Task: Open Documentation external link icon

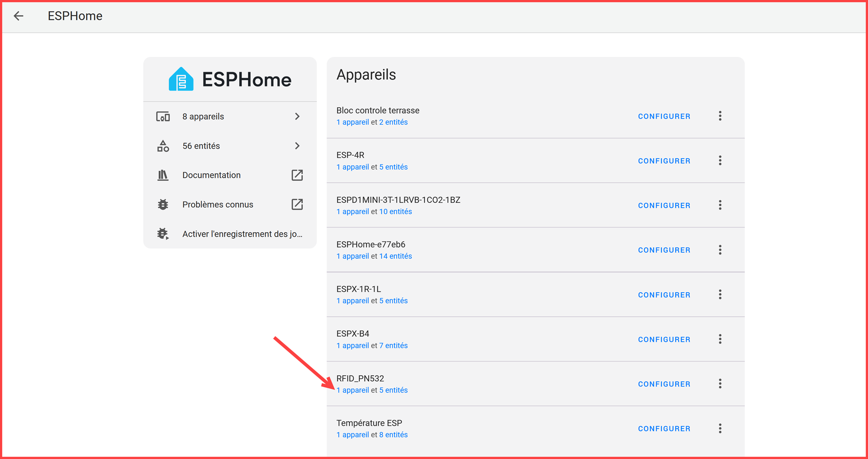Action: pos(297,175)
